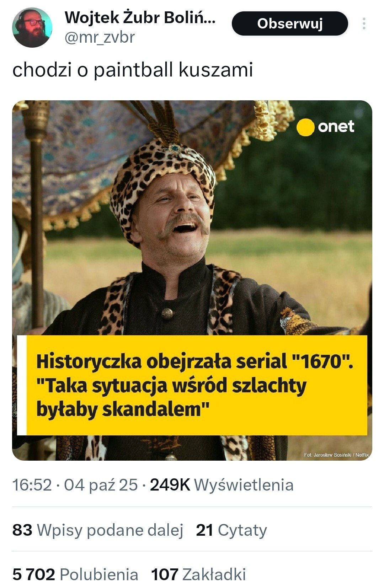
Task: Click the Obserwuj follow button
Action: [x=290, y=23]
